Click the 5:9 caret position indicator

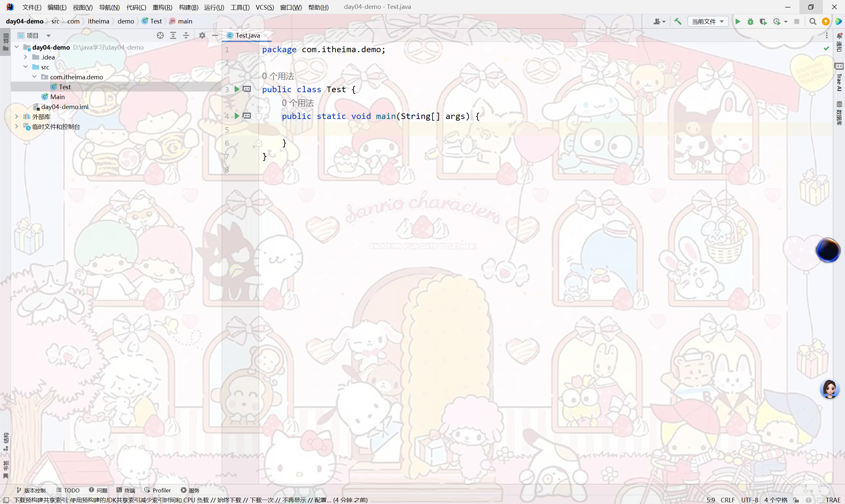tap(711, 500)
